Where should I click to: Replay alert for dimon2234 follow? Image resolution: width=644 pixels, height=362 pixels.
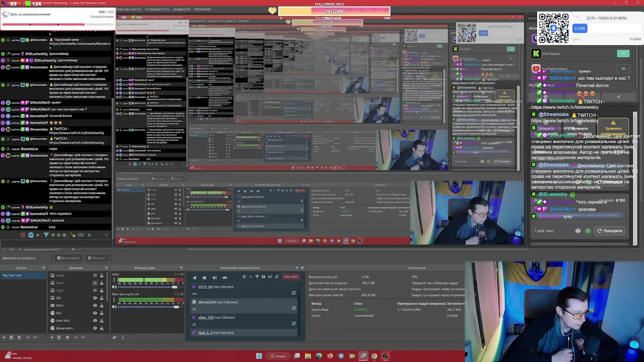[x=294, y=308]
